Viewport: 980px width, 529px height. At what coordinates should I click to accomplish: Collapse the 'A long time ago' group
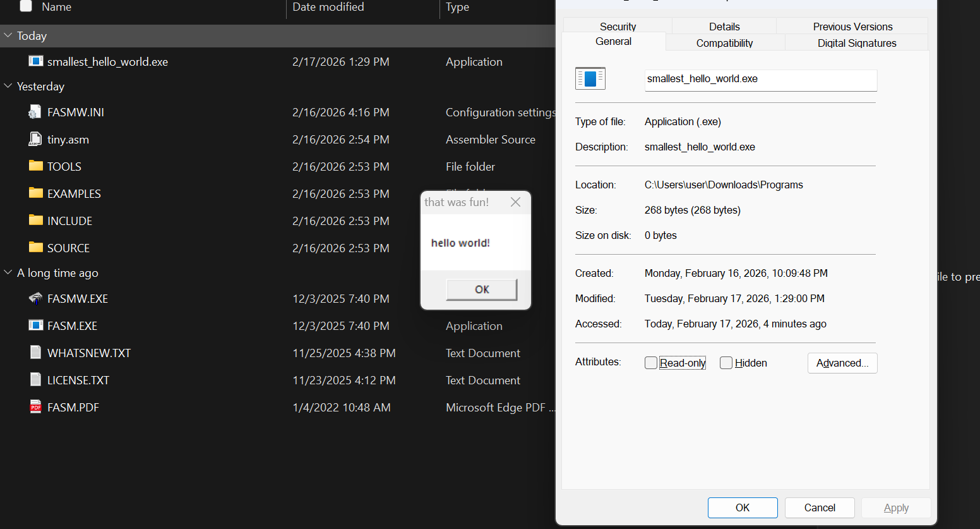(x=8, y=272)
